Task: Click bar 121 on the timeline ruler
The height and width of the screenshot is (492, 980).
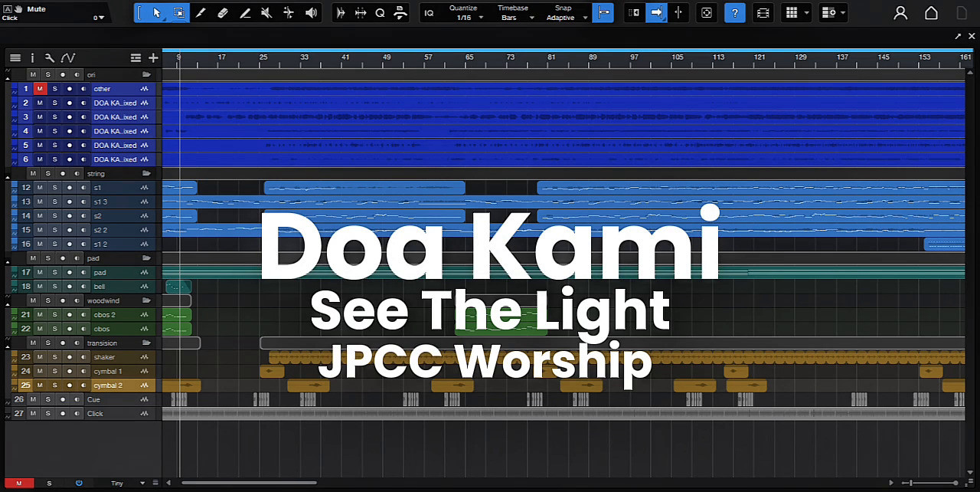Action: (759, 57)
